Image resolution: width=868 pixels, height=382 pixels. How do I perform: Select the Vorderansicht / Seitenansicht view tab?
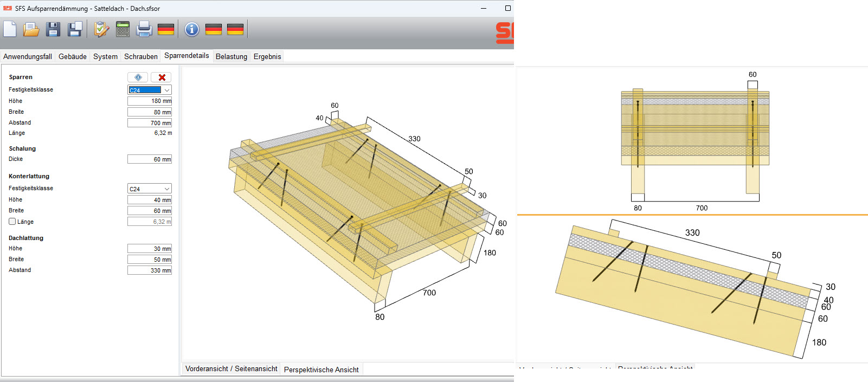(x=231, y=369)
